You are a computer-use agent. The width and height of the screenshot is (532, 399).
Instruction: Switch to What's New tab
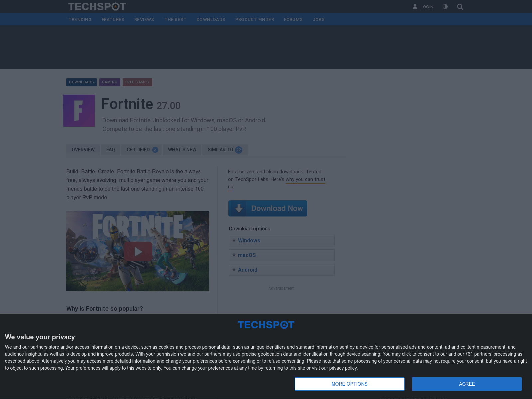[182, 150]
